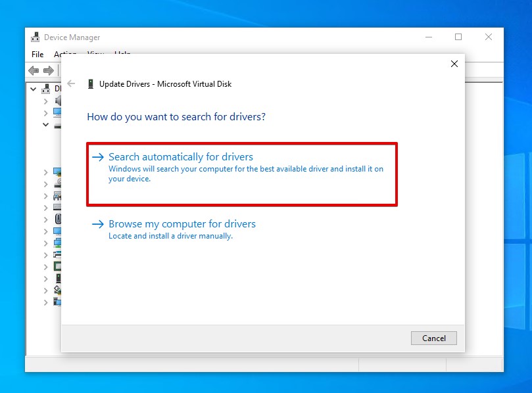Open the Action menu

[65, 55]
